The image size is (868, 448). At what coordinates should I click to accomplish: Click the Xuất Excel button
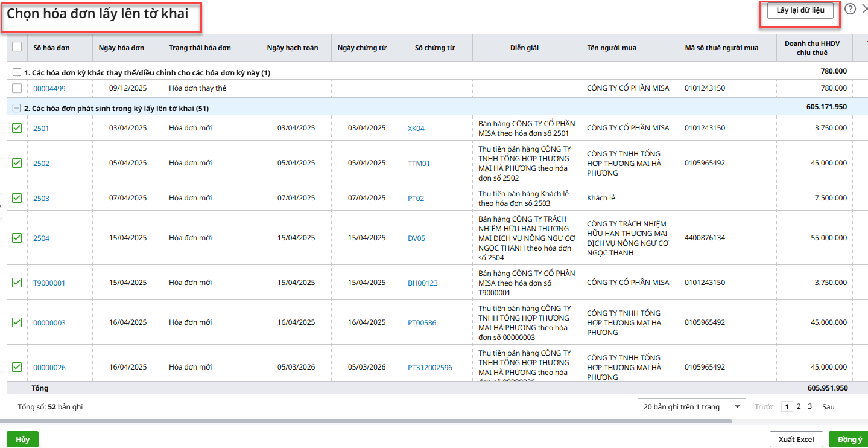(796, 439)
